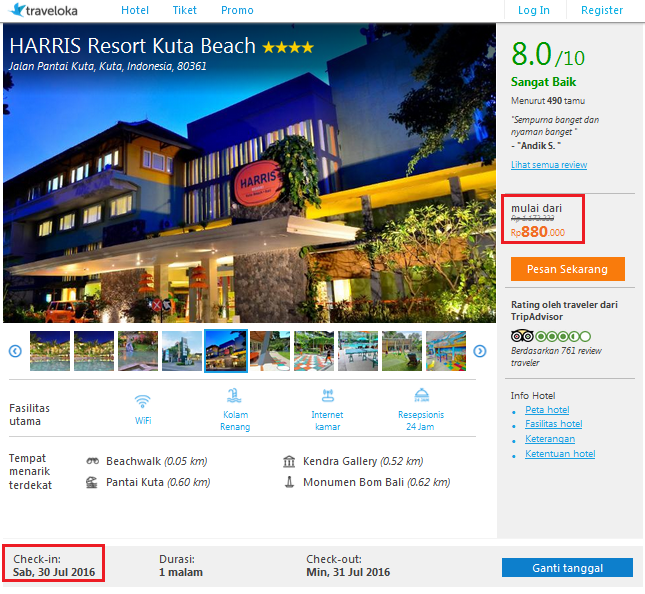Click Log In

point(534,10)
